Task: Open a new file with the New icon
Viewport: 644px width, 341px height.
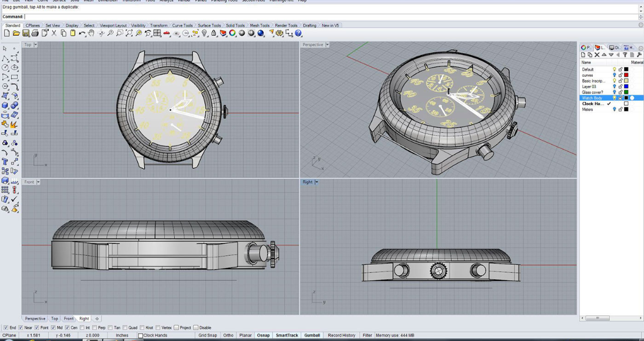Action: click(7, 33)
